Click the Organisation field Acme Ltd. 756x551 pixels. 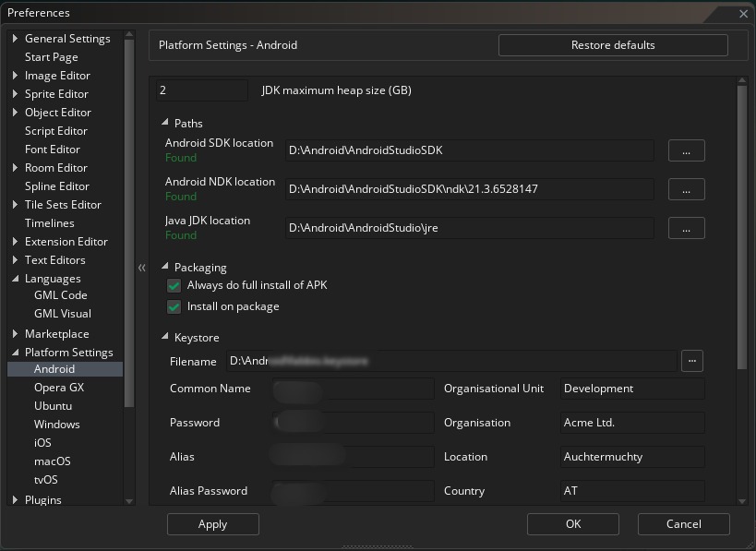tap(632, 423)
